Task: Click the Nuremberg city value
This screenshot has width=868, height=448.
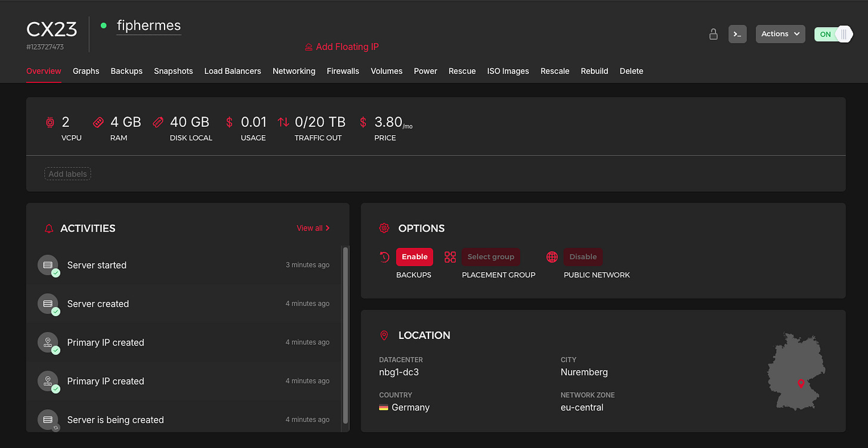Action: pyautogui.click(x=584, y=372)
